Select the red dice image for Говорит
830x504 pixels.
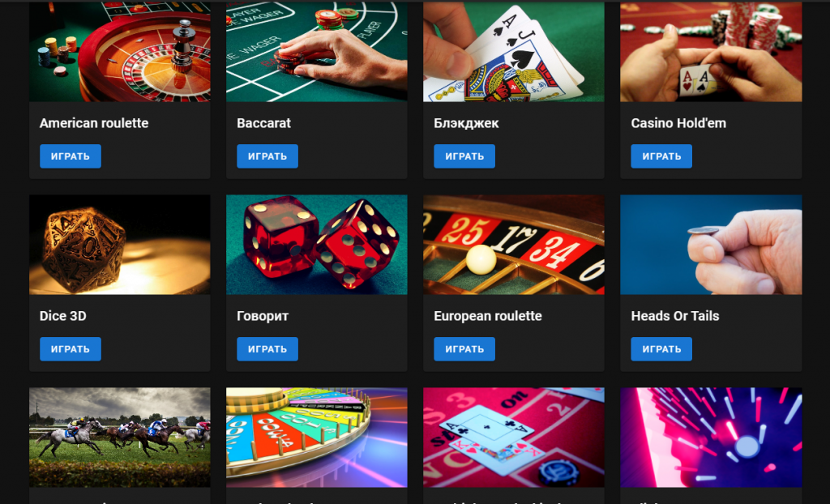(x=317, y=245)
